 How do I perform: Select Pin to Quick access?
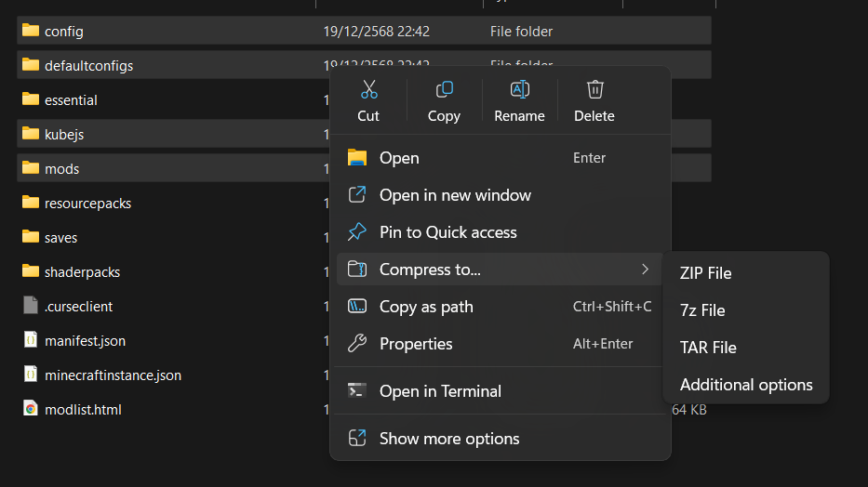tap(447, 232)
